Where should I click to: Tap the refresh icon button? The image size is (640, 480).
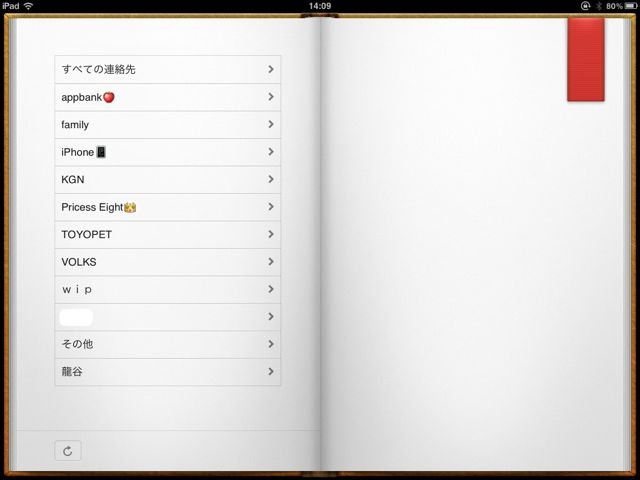point(68,451)
